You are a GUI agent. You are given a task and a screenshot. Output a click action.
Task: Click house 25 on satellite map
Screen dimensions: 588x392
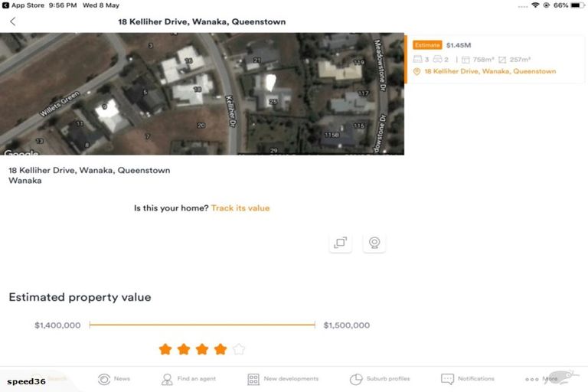[273, 101]
